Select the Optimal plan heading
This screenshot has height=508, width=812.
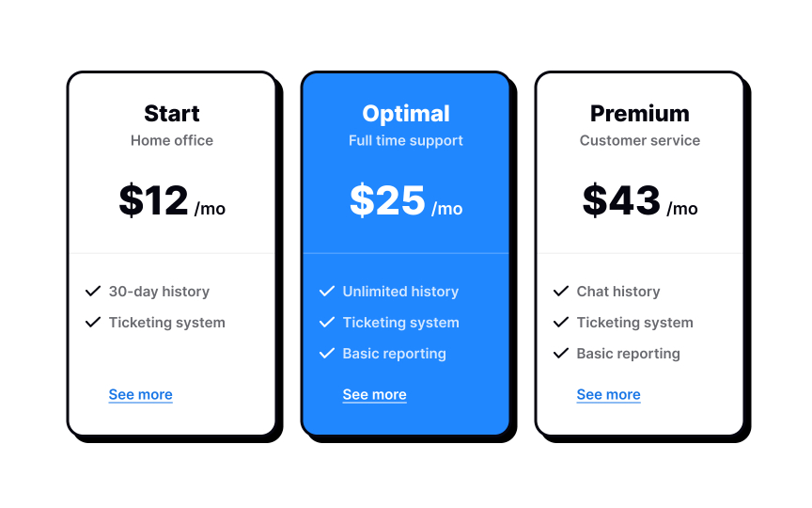406,114
